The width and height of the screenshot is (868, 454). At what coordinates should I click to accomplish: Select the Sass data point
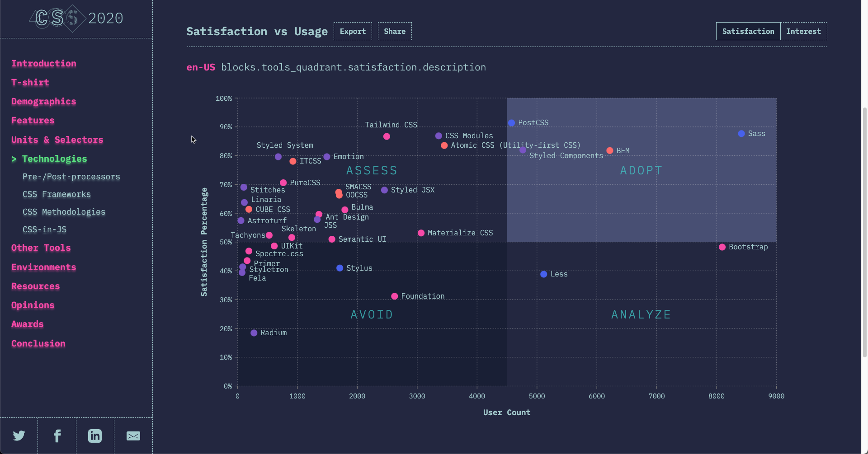[x=741, y=134]
